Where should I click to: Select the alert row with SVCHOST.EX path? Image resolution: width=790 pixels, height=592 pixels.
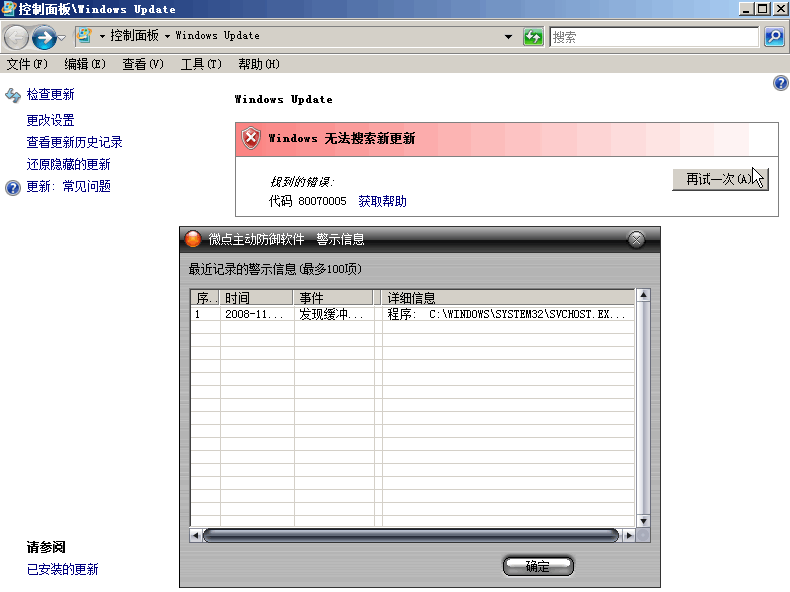(x=413, y=314)
